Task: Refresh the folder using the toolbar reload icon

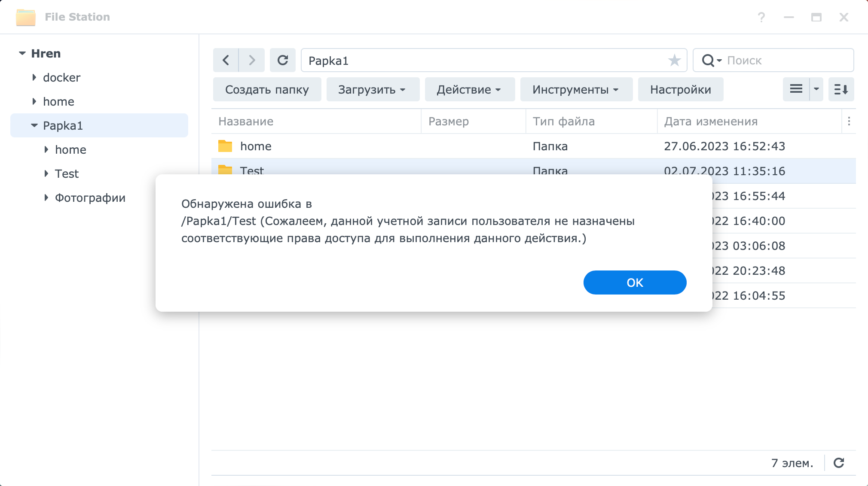Action: click(x=283, y=60)
